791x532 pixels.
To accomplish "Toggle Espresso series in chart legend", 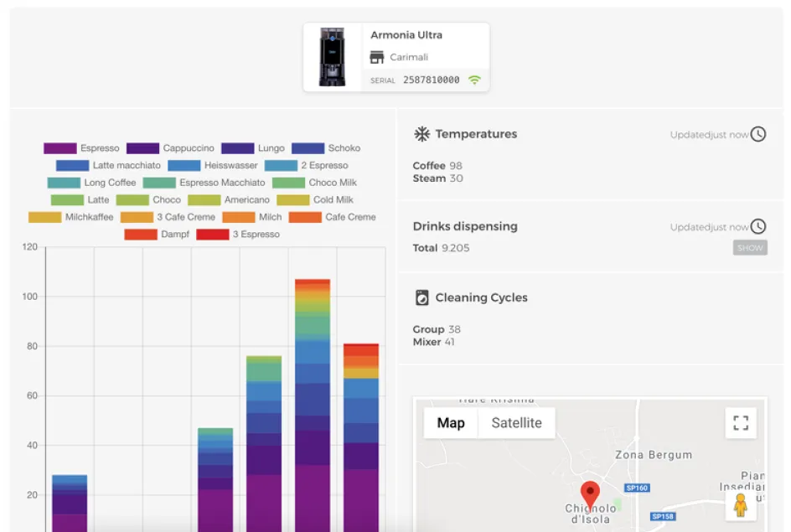I will click(x=81, y=148).
